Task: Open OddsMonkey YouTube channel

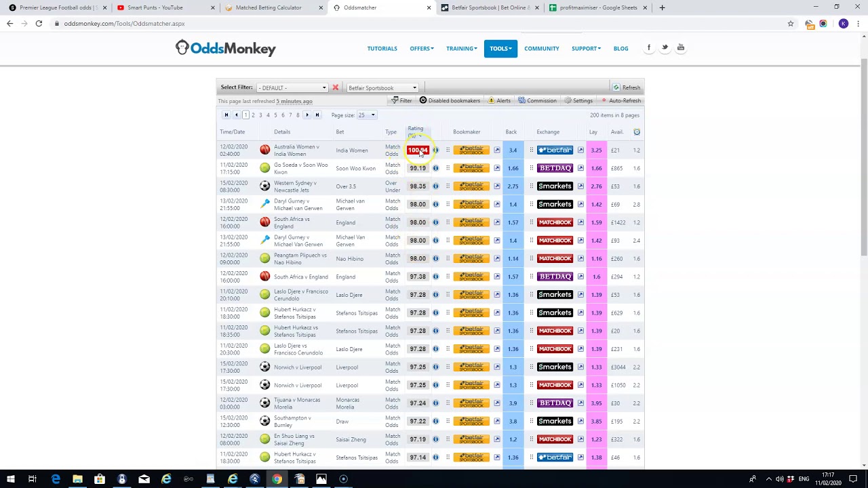Action: (x=681, y=47)
